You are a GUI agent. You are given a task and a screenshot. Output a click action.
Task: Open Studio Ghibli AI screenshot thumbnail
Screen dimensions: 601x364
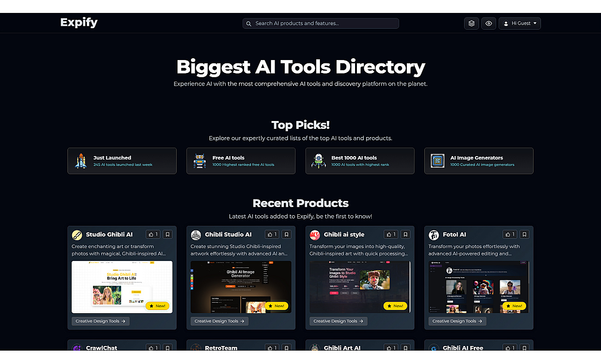(x=122, y=287)
